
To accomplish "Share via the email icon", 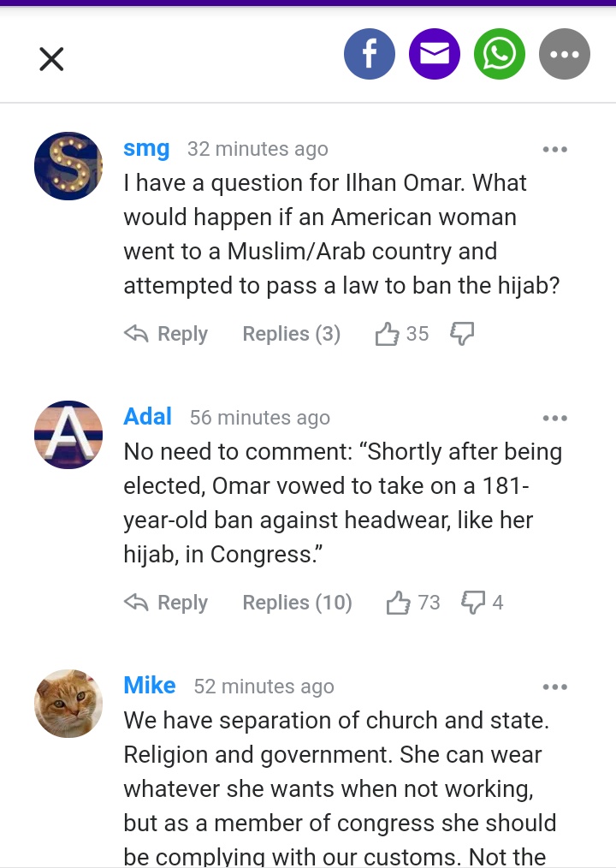I will [x=435, y=55].
